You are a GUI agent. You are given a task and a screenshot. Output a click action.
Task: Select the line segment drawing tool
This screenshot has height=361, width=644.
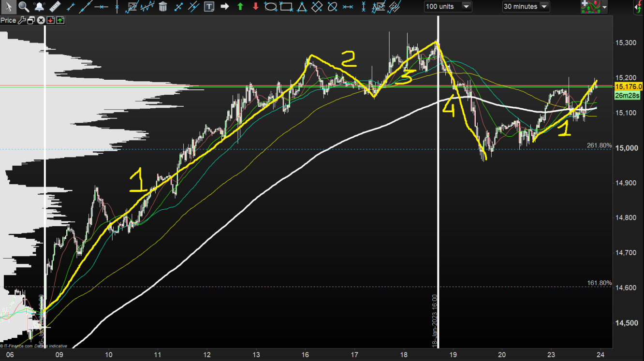(x=71, y=7)
